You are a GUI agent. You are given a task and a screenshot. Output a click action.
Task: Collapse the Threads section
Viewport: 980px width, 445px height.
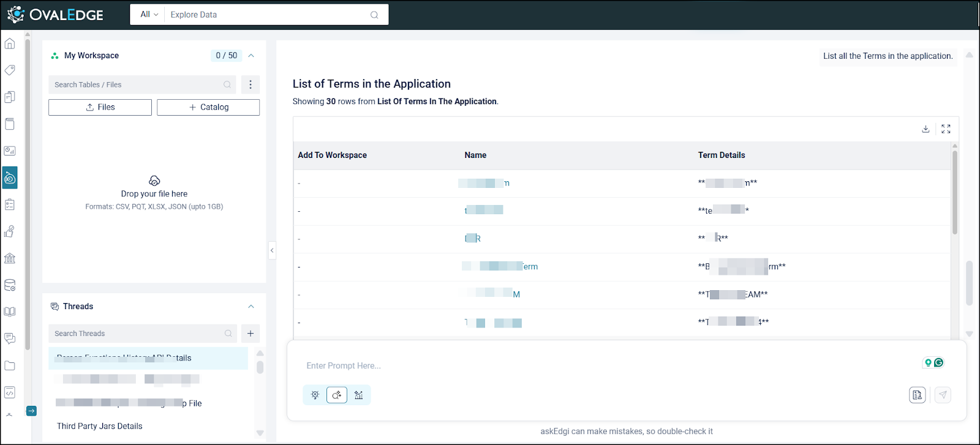[x=251, y=307]
